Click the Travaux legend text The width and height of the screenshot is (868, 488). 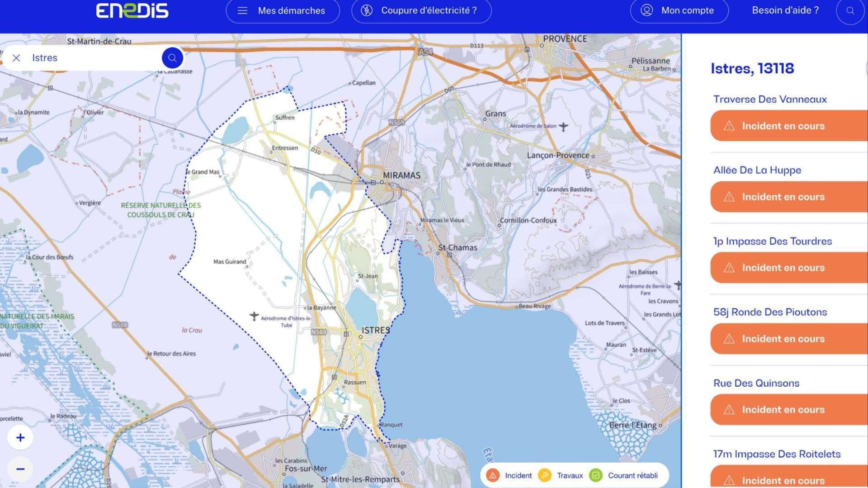point(570,475)
